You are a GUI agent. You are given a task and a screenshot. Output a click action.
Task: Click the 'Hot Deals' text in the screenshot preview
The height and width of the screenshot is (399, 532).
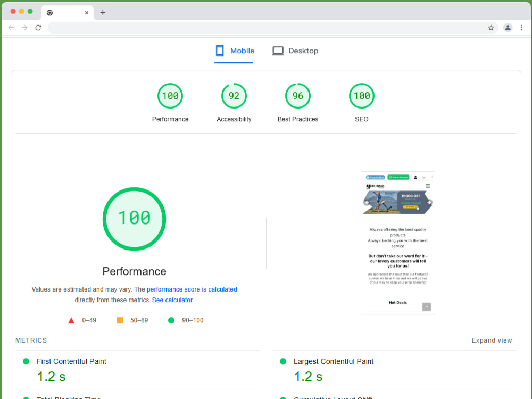point(397,302)
